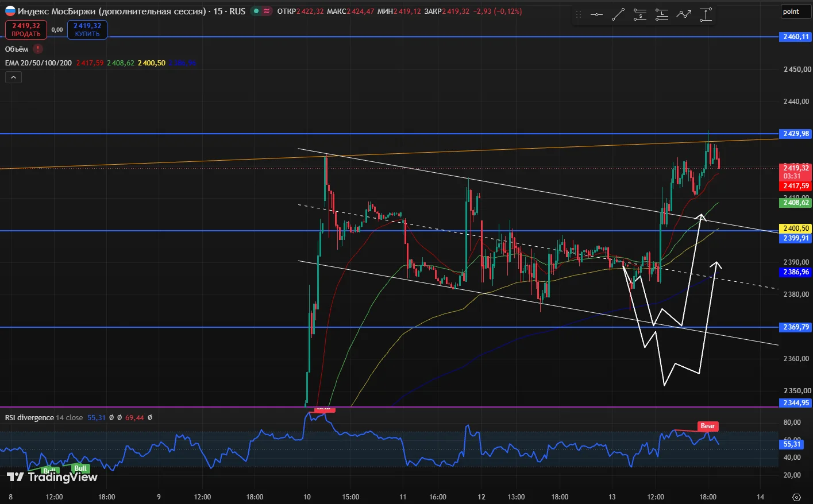The width and height of the screenshot is (813, 504).
Task: Click the КУПИТЬ buy button
Action: pos(87,30)
